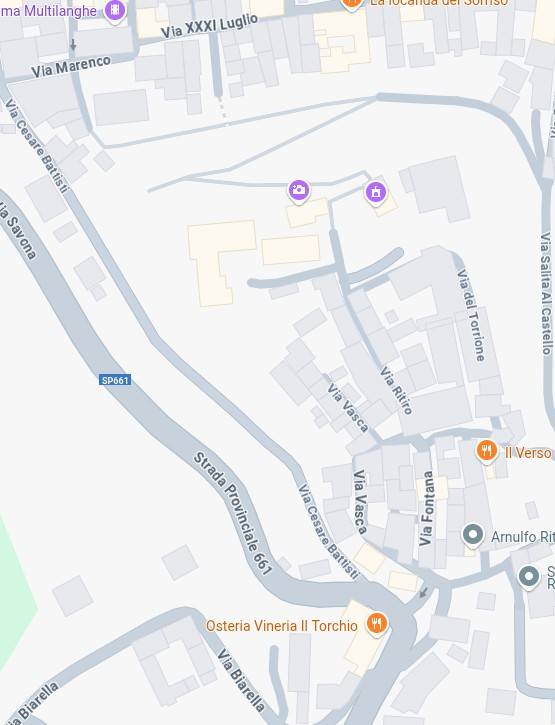Click the gray pin below Arnulfo
555x725 pixels.
pos(529,578)
